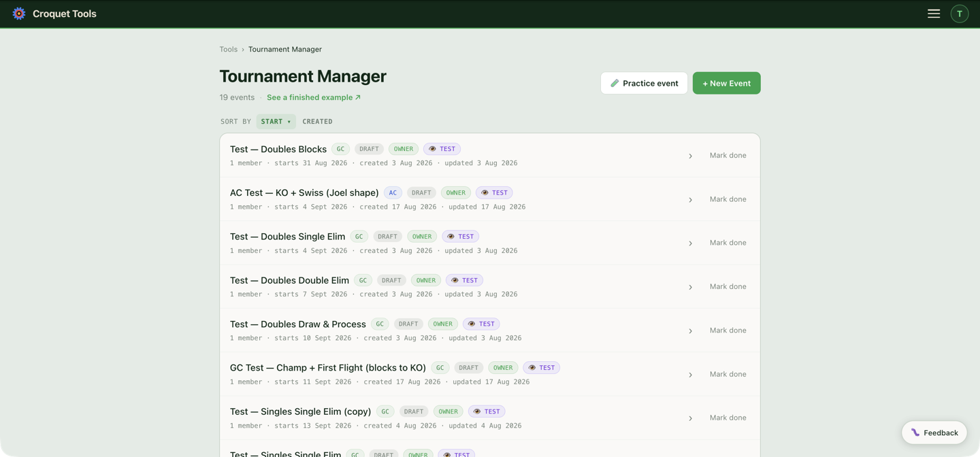This screenshot has height=457, width=980.
Task: Click 'starts 7 Sept 2026' details line
Action: coord(374,294)
